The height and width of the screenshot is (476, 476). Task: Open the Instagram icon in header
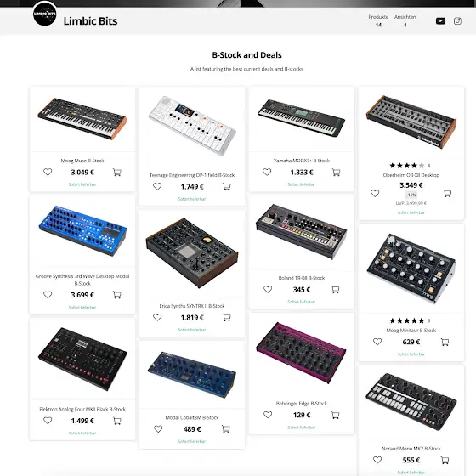(x=457, y=21)
